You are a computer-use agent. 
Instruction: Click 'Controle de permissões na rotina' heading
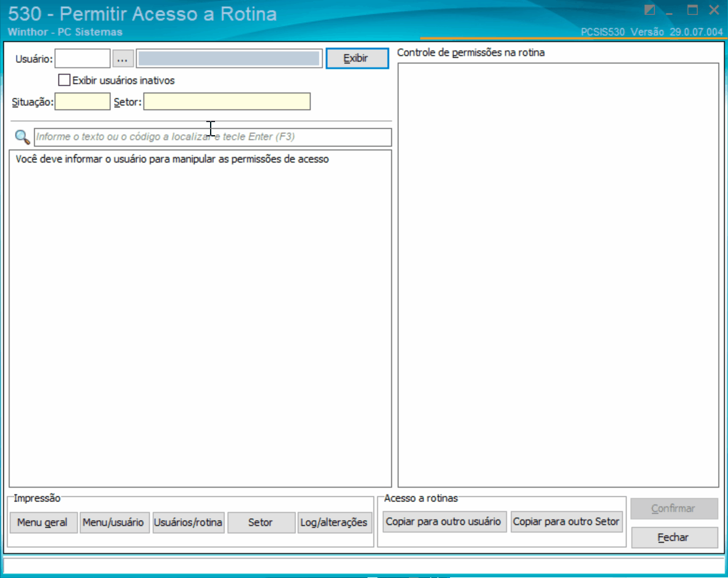pos(471,53)
